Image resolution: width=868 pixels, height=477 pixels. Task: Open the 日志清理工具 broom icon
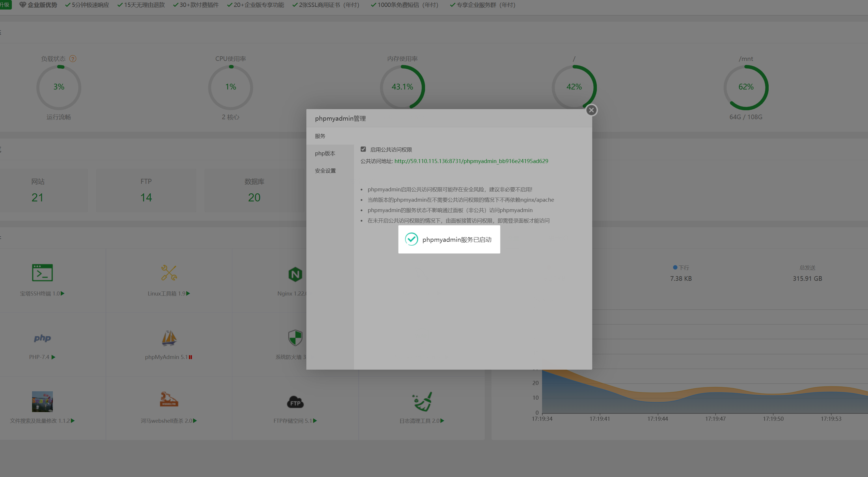[x=422, y=401]
